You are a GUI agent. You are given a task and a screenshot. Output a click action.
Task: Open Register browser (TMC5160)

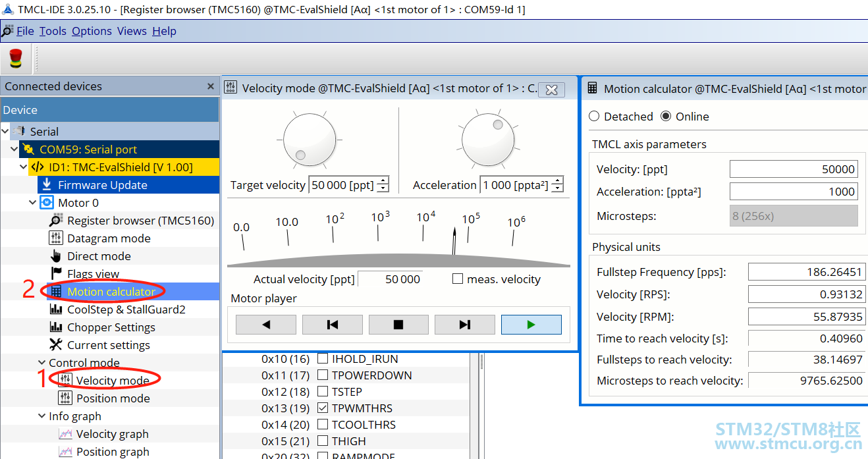coord(140,221)
